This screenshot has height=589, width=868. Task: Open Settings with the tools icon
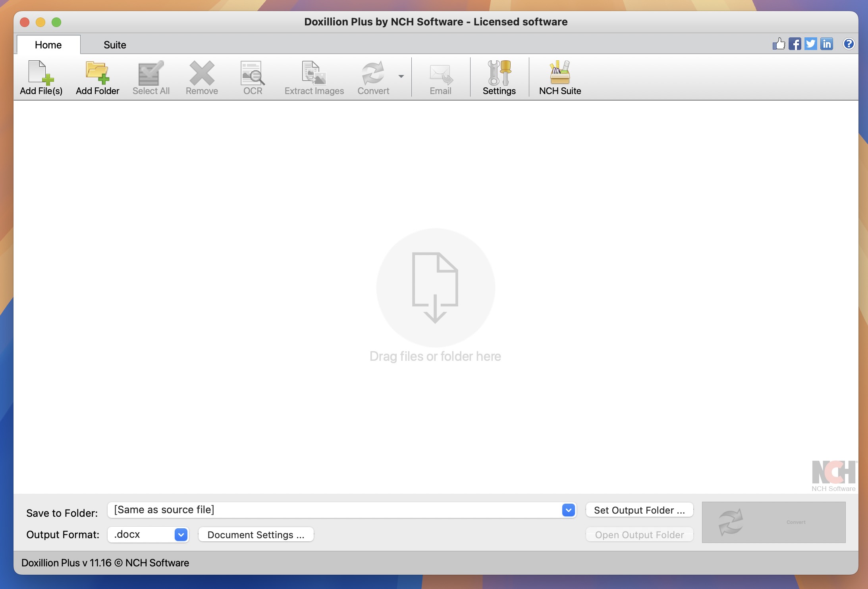point(499,78)
